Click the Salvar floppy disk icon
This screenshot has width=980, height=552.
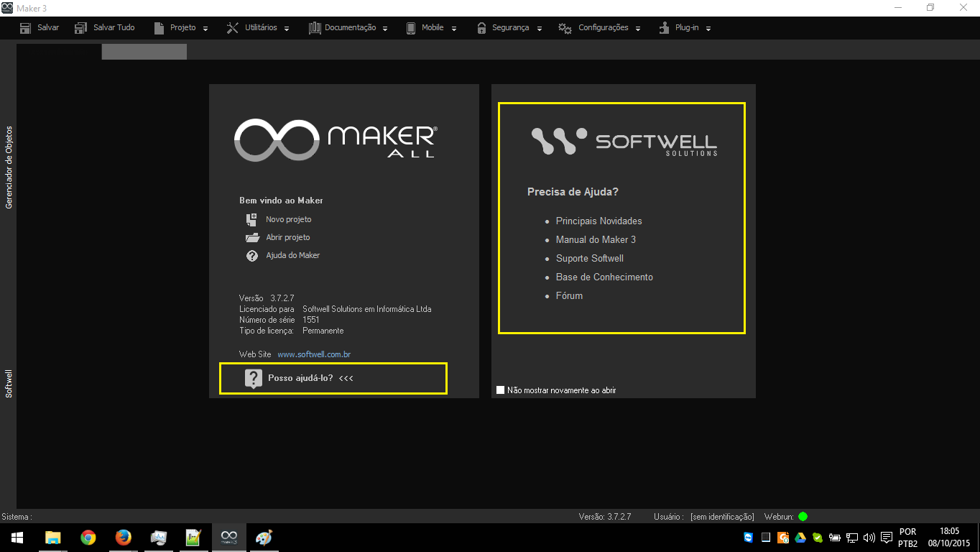coord(26,28)
